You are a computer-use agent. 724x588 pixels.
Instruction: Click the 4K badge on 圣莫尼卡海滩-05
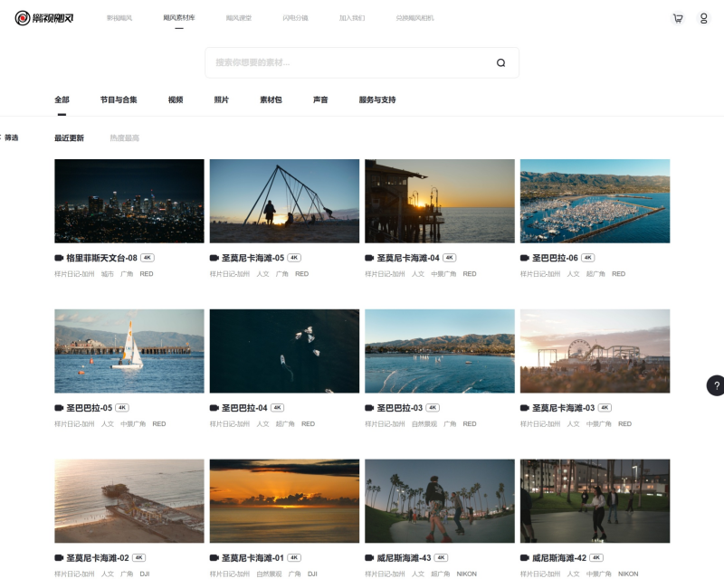[294, 258]
